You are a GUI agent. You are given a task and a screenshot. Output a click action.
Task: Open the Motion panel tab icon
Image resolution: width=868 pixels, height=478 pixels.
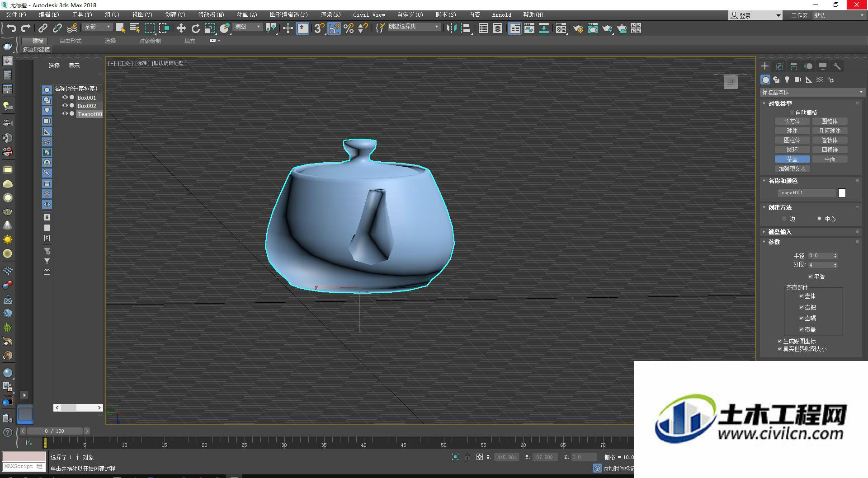point(808,66)
